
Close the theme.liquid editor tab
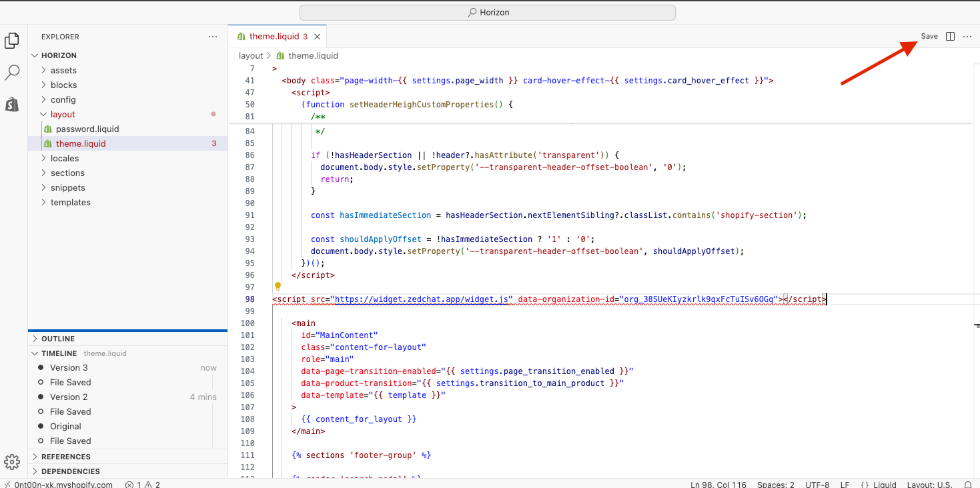tap(318, 37)
